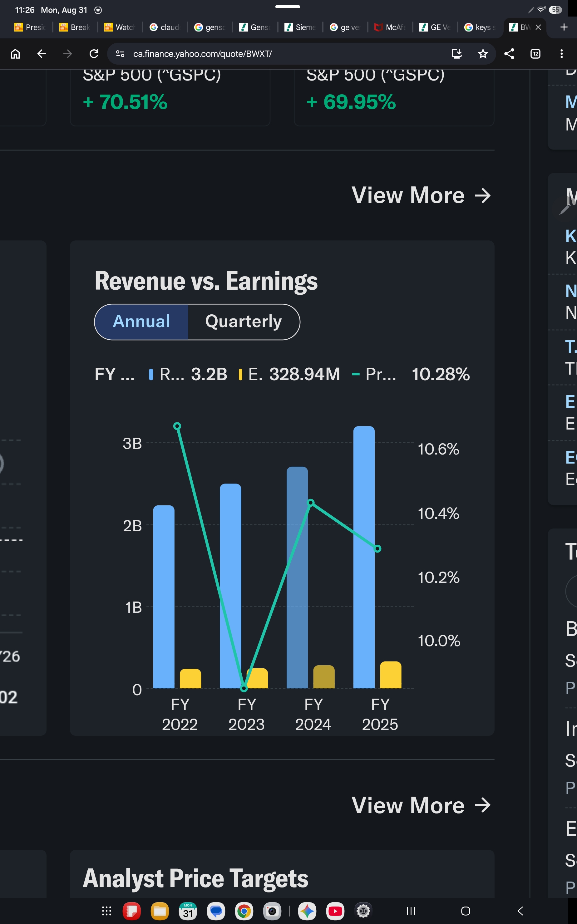Image resolution: width=577 pixels, height=924 pixels.
Task: Switch to the GE Ve tab
Action: click(x=435, y=27)
